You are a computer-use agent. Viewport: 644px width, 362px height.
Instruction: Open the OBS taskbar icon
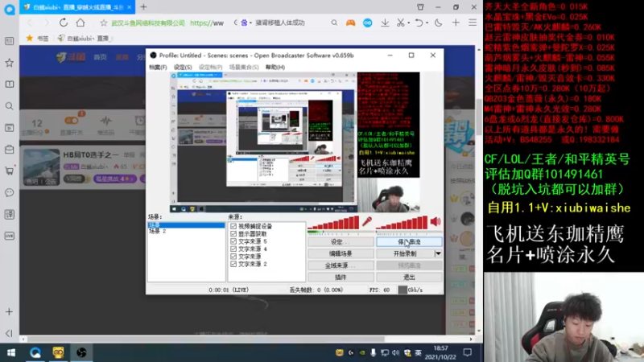pos(81,352)
